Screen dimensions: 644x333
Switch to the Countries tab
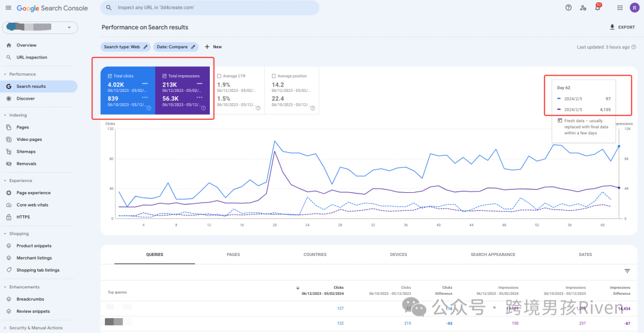click(x=315, y=254)
